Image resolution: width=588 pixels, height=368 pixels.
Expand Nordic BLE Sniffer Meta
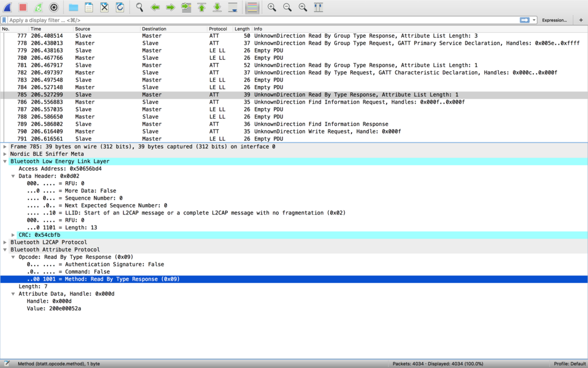coord(5,154)
